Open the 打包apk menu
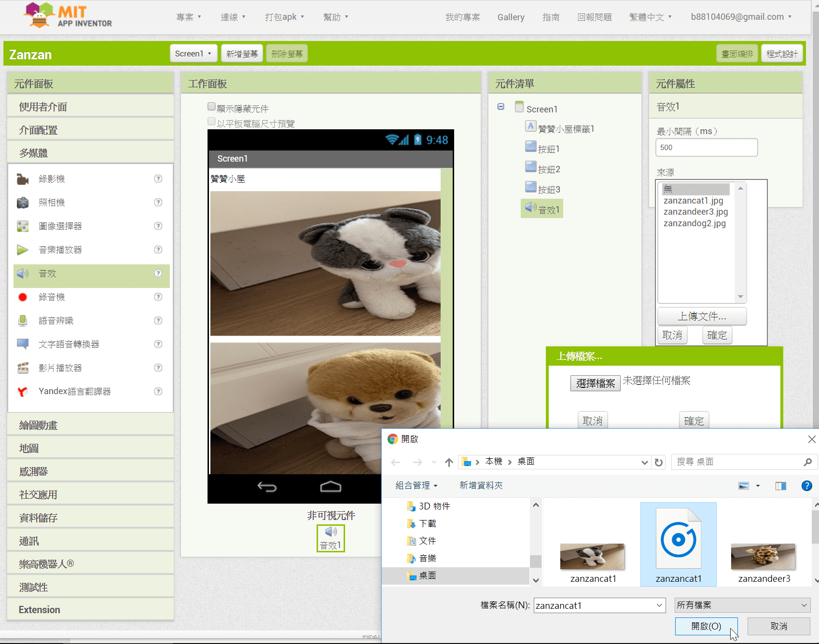The height and width of the screenshot is (644, 819). point(284,17)
